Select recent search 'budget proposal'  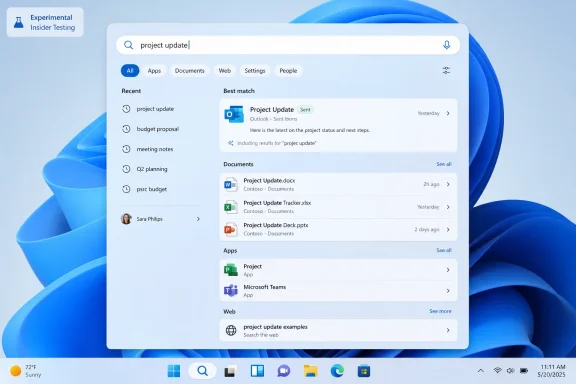click(x=158, y=129)
